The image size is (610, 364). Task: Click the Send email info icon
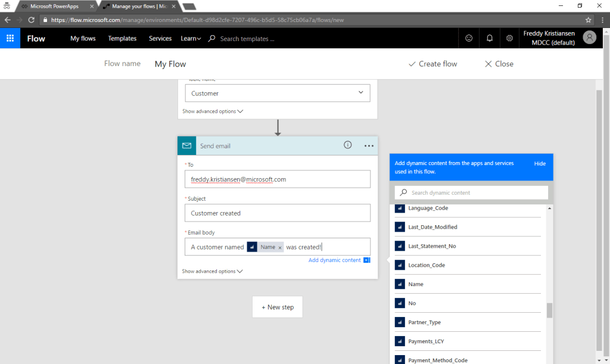(347, 145)
